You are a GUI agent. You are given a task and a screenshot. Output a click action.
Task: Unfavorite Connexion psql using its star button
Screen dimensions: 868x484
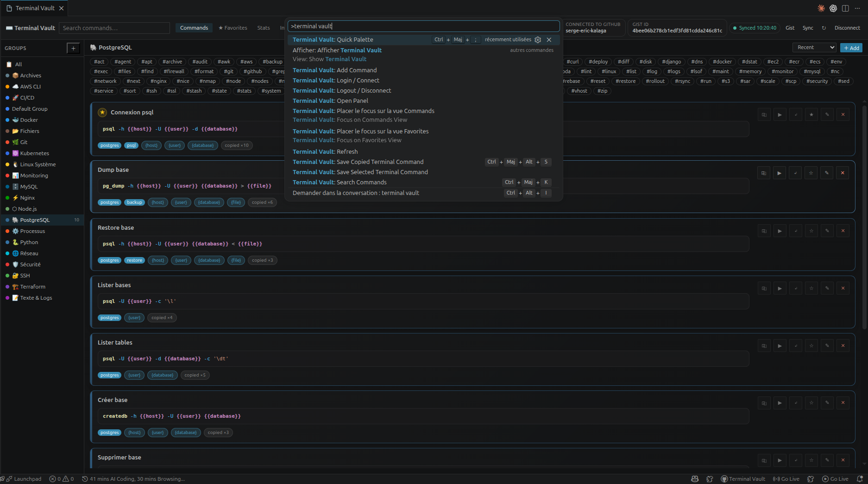811,114
